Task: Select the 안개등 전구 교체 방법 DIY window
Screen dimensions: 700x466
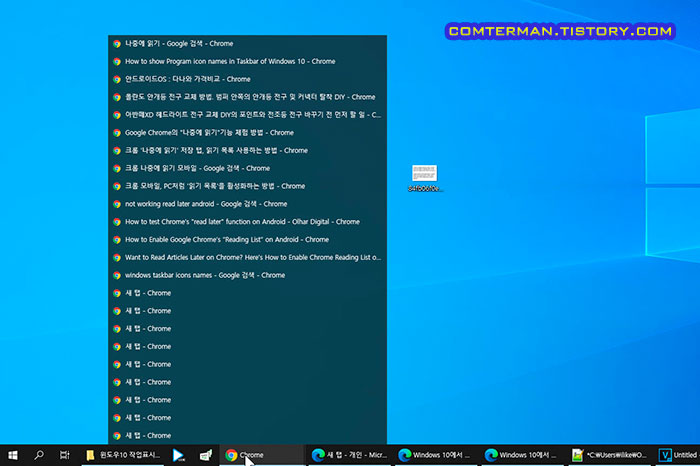Action: [247, 97]
